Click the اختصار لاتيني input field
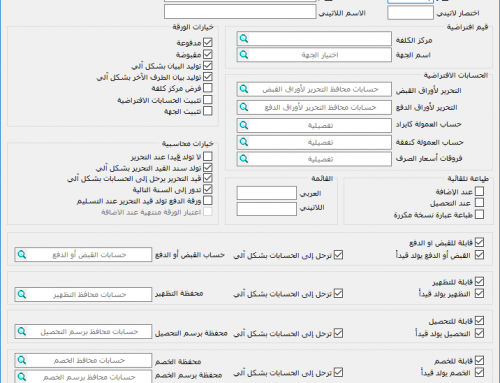The height and width of the screenshot is (383, 500). point(410,13)
